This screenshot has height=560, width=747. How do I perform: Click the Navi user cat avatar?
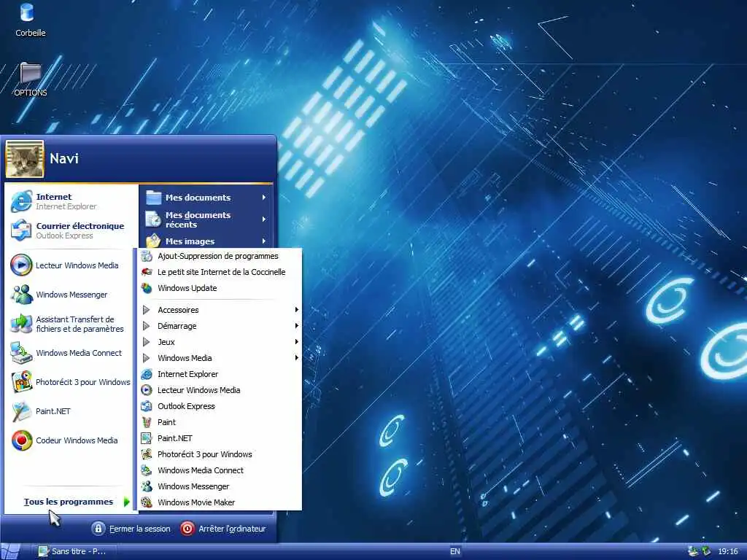tap(24, 159)
